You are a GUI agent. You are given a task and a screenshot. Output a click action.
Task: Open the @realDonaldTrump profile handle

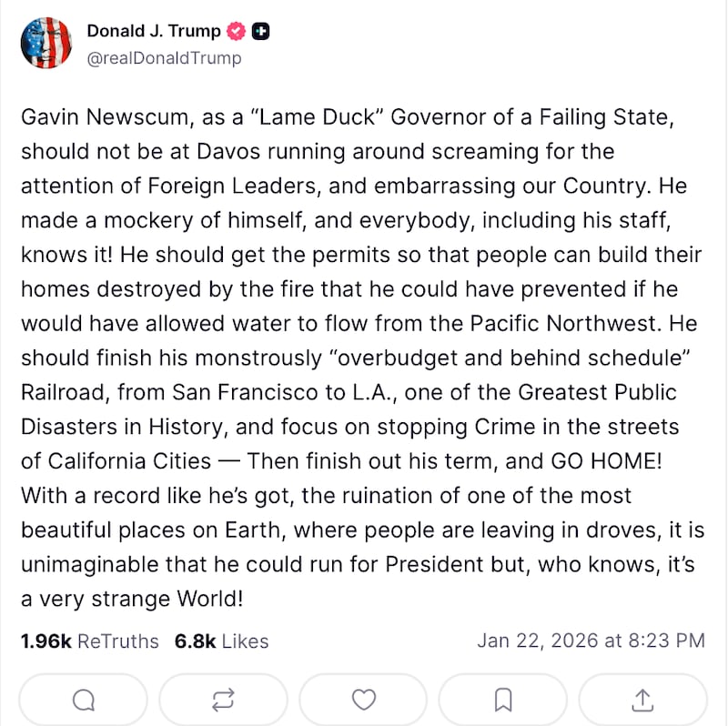tap(163, 57)
